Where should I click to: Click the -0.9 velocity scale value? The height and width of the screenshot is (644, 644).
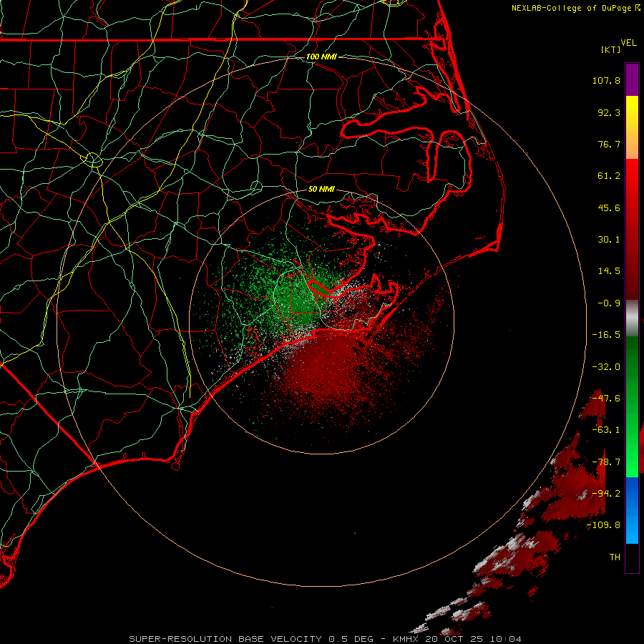[609, 303]
